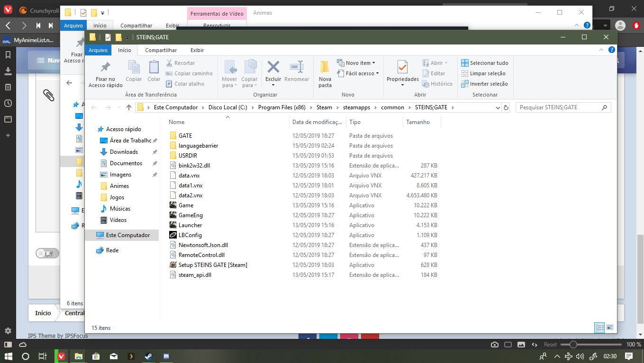This screenshot has height=363, width=644.
Task: Click the Copiar ribbon icon
Action: (134, 67)
